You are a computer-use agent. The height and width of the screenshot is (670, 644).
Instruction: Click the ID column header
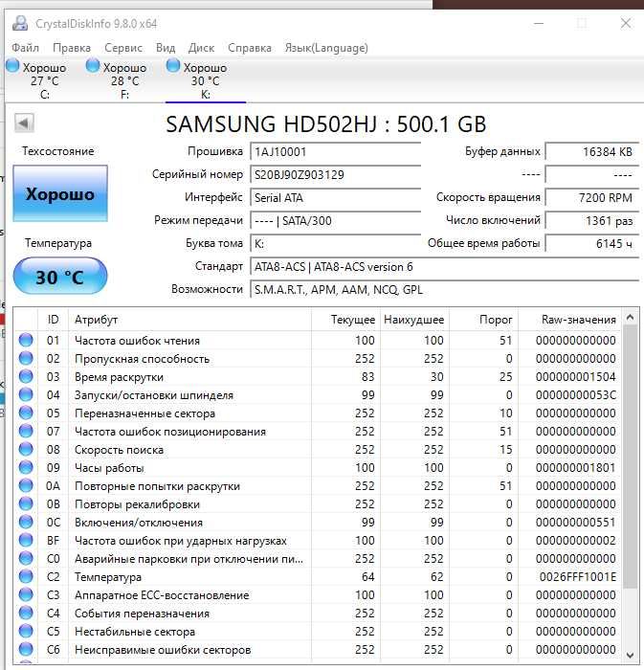(53, 319)
